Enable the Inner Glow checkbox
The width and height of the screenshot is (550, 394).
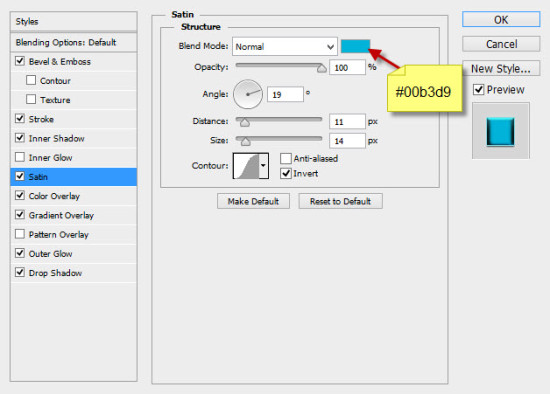click(x=20, y=157)
